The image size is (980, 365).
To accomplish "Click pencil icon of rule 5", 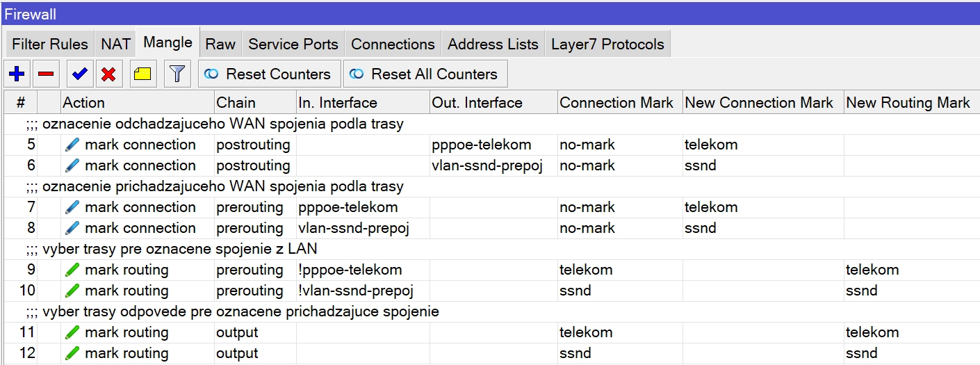I will (72, 145).
